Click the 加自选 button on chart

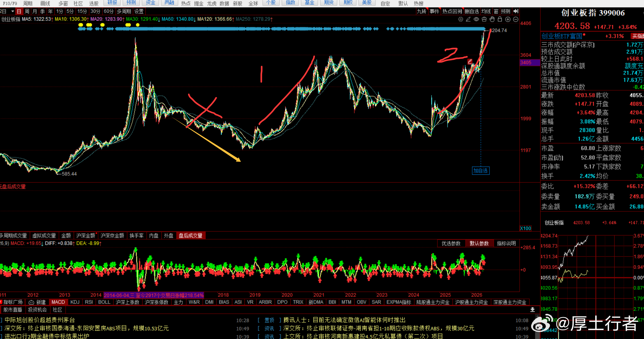tap(480, 171)
